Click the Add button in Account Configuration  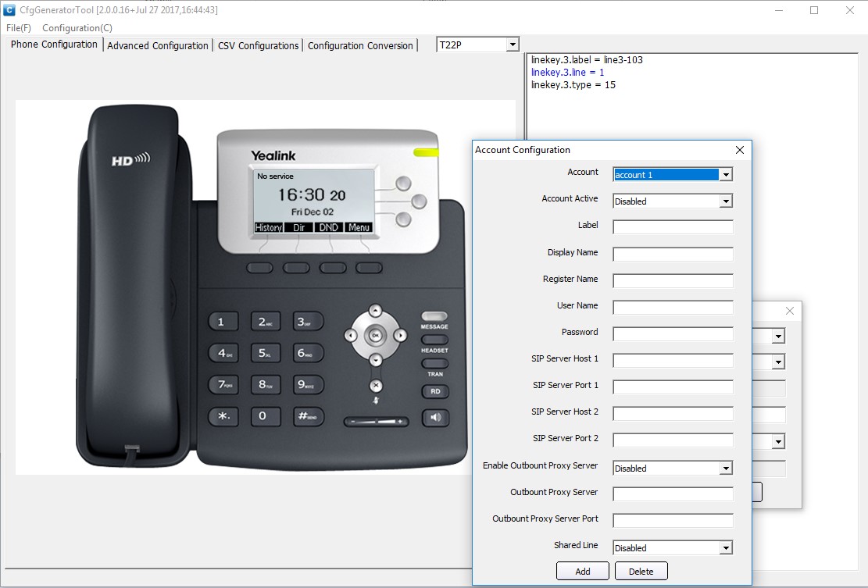click(582, 572)
